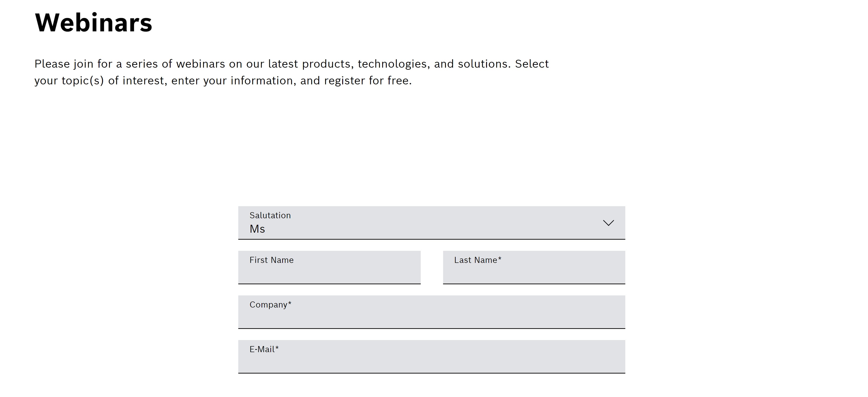The height and width of the screenshot is (397, 868).
Task: Click into the Company input field
Action: 431,316
